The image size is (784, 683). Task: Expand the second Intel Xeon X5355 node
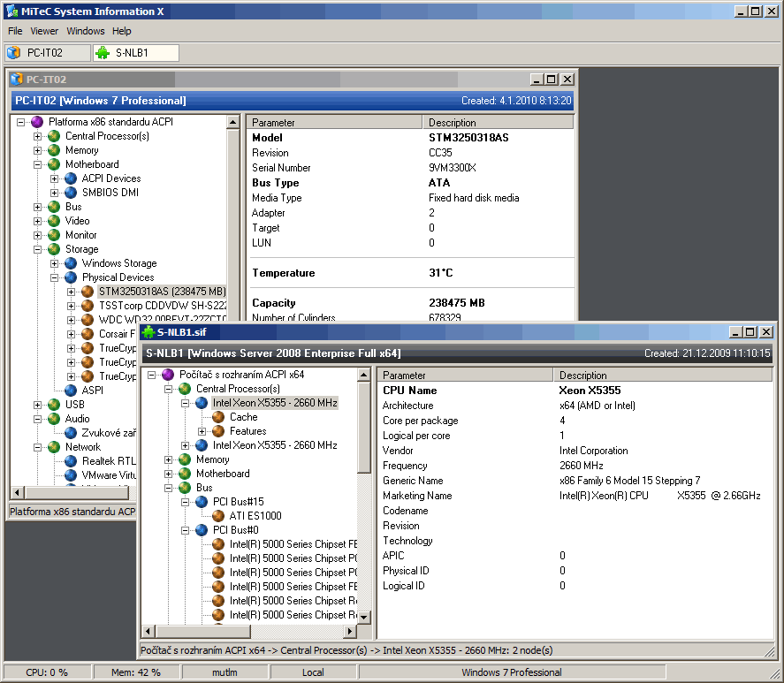click(x=186, y=445)
